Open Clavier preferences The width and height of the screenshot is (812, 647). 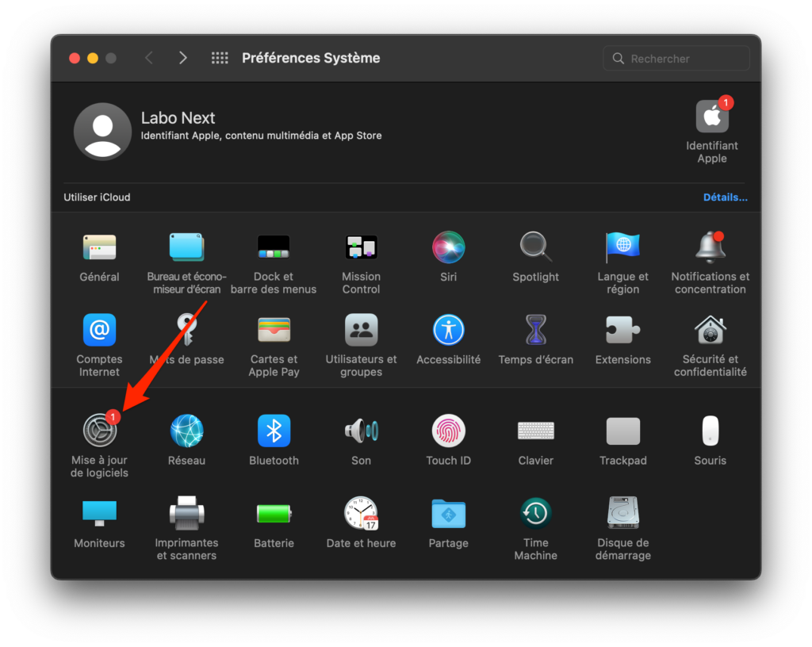(x=535, y=431)
